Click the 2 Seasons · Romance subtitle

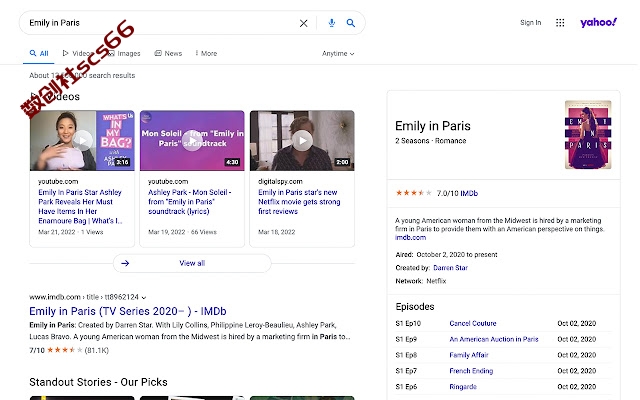(430, 141)
